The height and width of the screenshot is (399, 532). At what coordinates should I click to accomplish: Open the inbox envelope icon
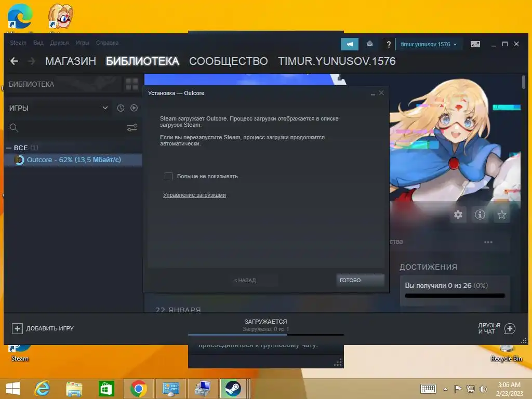point(369,44)
